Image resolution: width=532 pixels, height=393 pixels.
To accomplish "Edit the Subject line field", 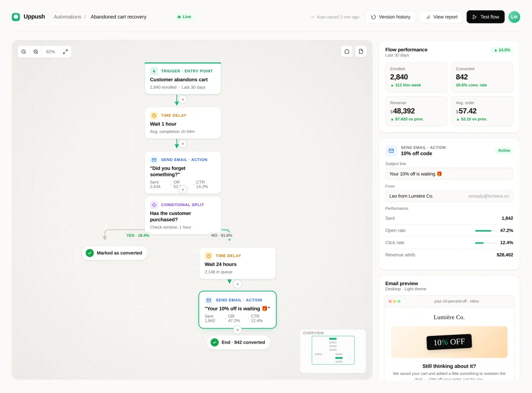I will tap(449, 174).
